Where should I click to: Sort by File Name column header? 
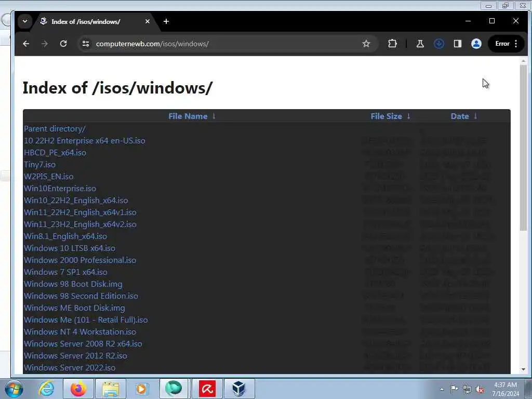click(x=188, y=116)
